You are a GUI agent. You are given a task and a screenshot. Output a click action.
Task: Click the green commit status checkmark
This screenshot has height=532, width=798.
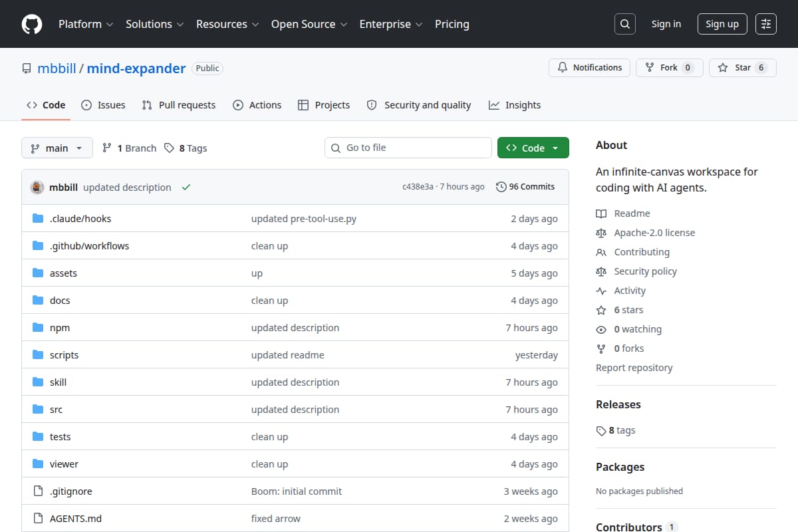click(186, 188)
